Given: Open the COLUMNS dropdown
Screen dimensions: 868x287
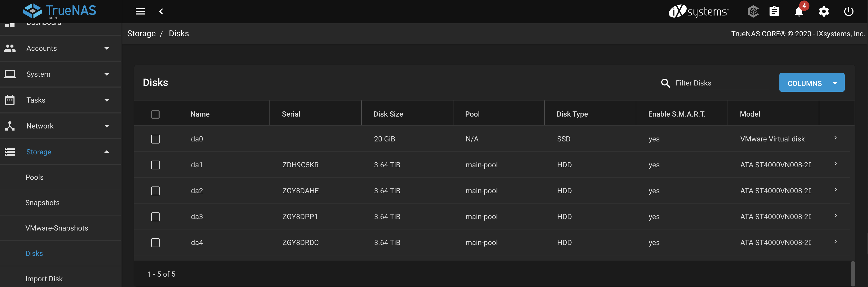Looking at the screenshot, I should 812,83.
